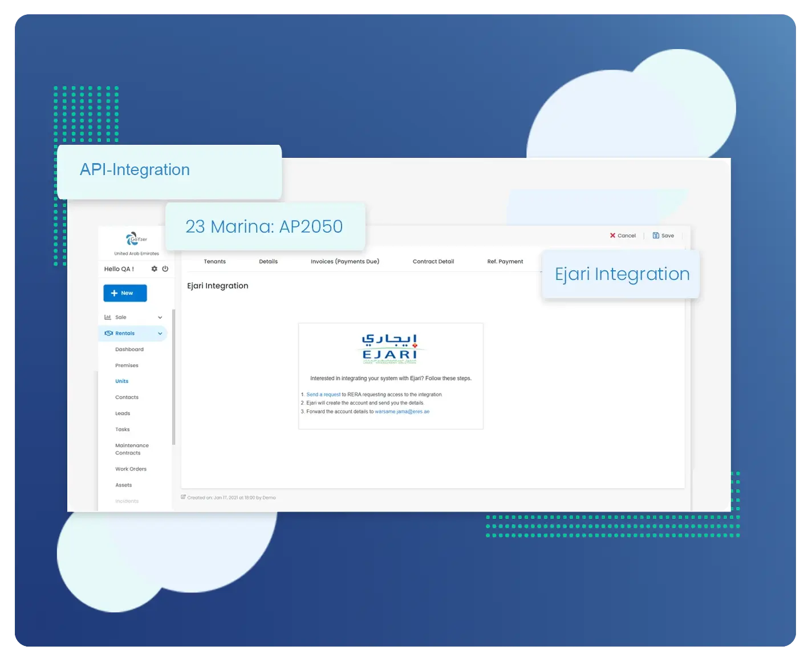Click the red X Cancel icon
812x666 pixels.
pyautogui.click(x=612, y=235)
